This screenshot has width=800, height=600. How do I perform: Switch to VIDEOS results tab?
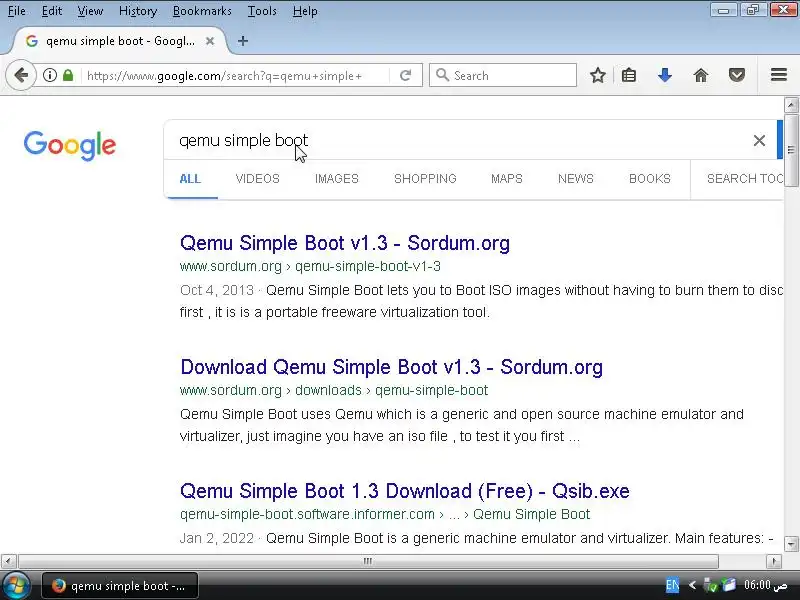pyautogui.click(x=258, y=179)
